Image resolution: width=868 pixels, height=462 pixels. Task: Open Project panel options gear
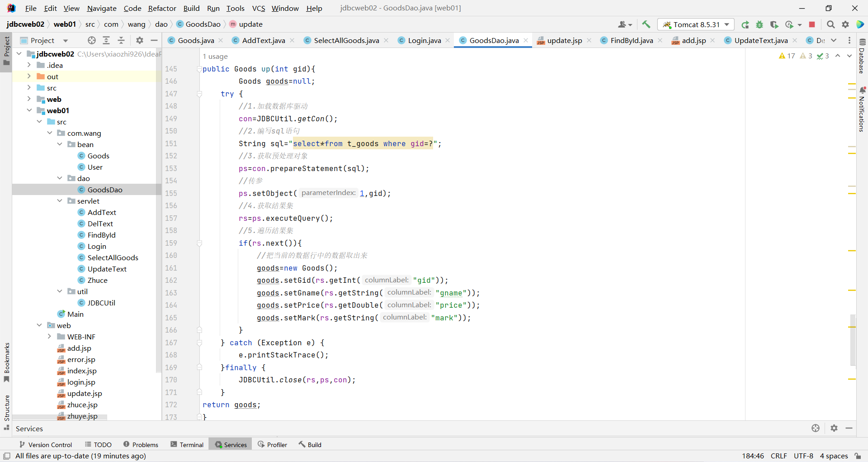click(x=140, y=40)
